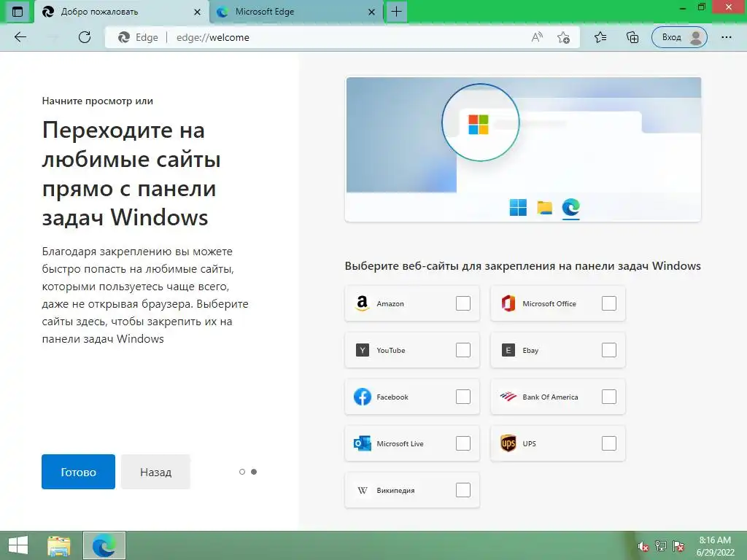Screen dimensions: 747x560
Task: Open the tab actions menu icon
Action: 18,12
